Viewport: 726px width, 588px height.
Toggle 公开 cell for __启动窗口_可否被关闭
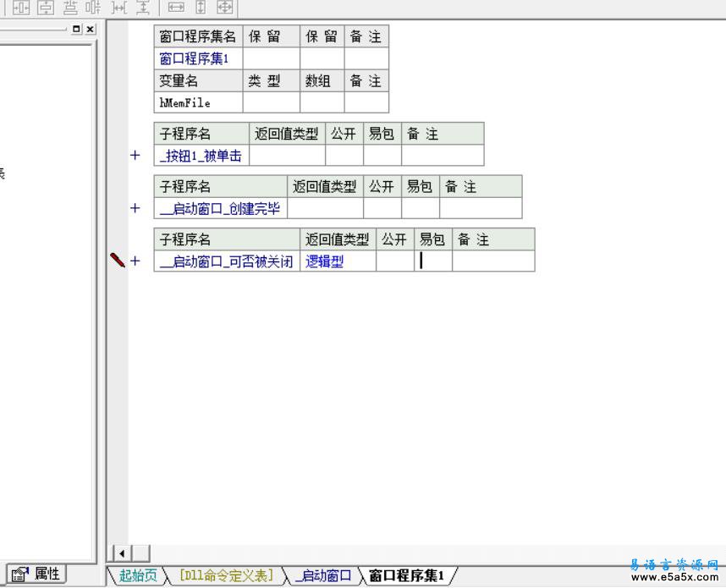(395, 261)
